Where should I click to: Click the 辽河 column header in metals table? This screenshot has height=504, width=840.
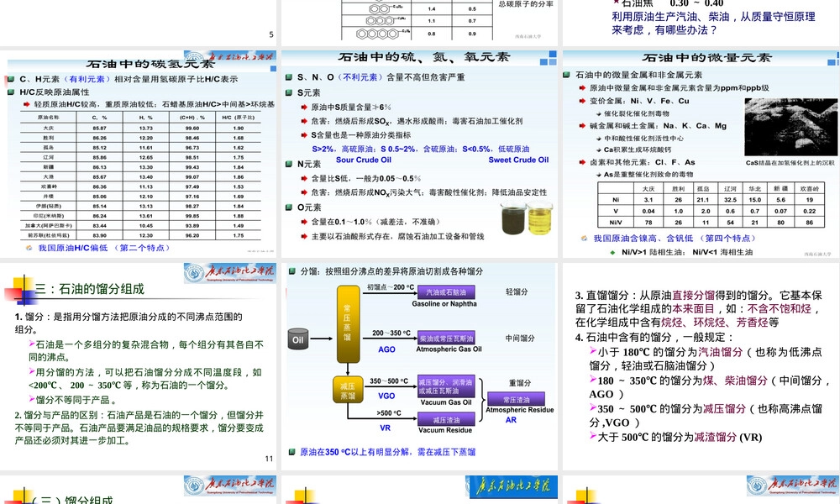click(730, 188)
